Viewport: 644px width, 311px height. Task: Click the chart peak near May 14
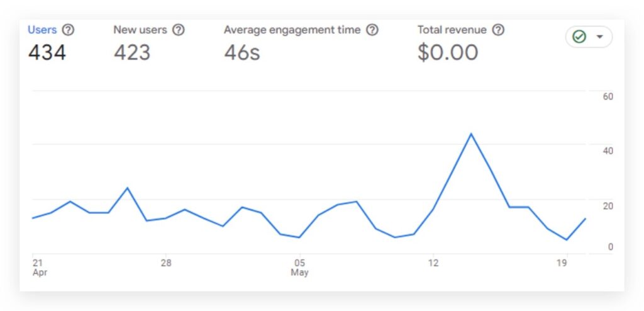point(471,134)
